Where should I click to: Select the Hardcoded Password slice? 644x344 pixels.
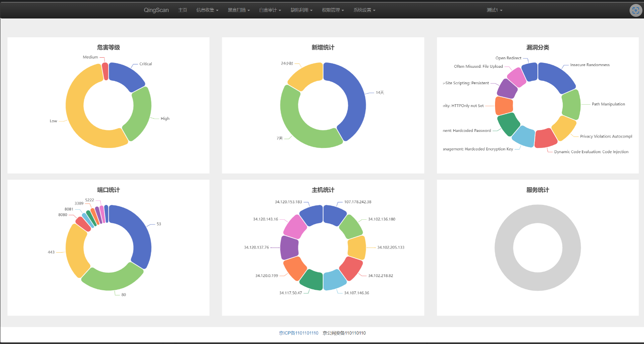coord(508,124)
